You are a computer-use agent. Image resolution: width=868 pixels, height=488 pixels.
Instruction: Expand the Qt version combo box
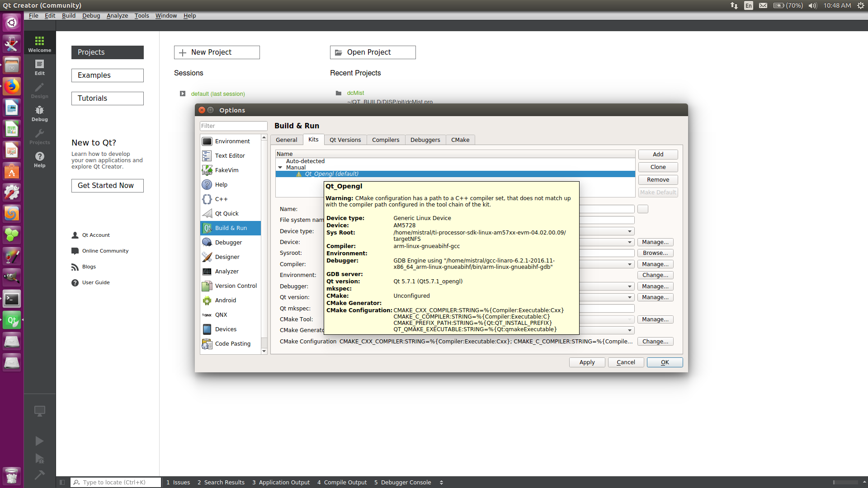[x=629, y=297]
